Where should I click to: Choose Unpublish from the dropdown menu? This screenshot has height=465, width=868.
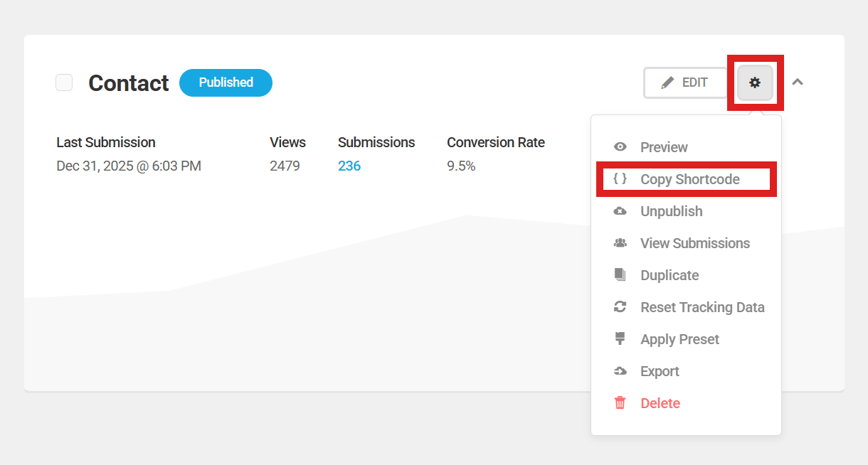coord(671,211)
